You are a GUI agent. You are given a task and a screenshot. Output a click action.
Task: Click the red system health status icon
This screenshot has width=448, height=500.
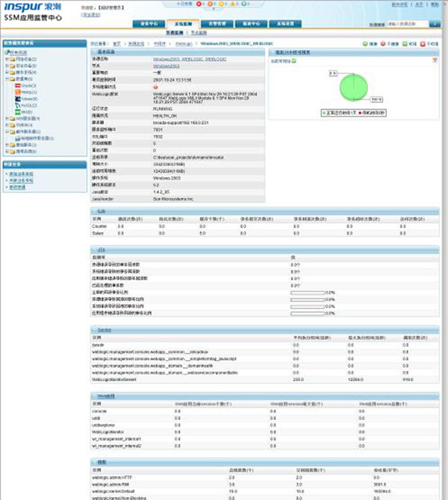coord(155,87)
